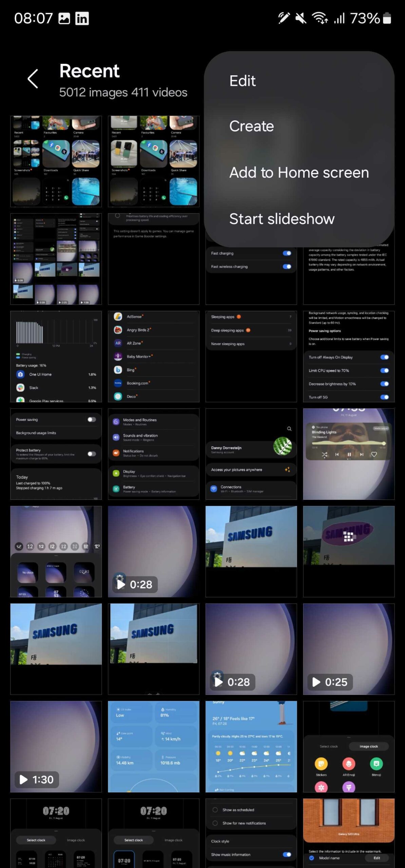Tap the muted sound icon in status bar
405x868 pixels.
[x=301, y=18]
